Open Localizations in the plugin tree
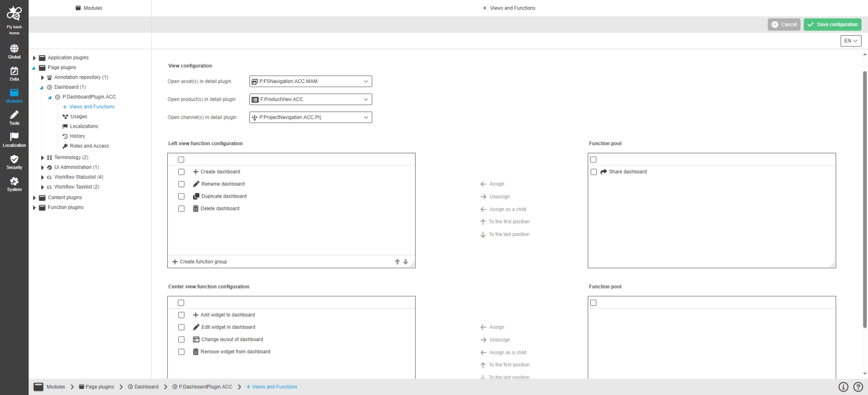868x395 pixels. [x=84, y=126]
